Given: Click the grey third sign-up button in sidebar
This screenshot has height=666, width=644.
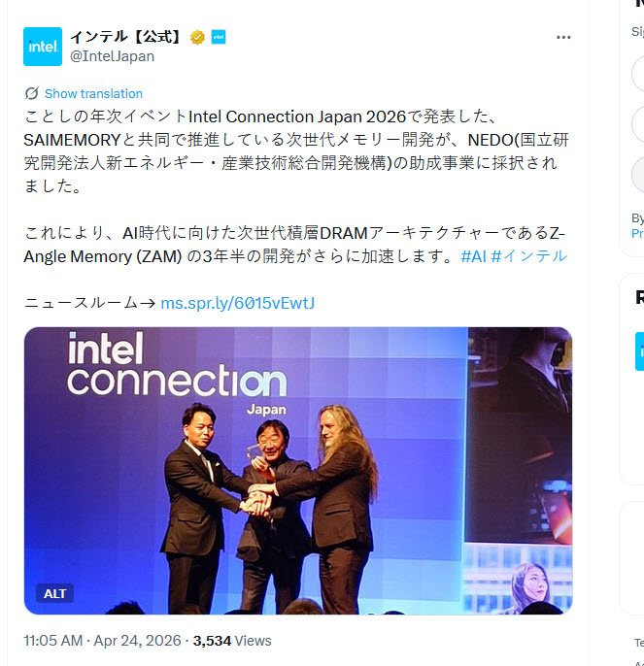Looking at the screenshot, I should 637,175.
